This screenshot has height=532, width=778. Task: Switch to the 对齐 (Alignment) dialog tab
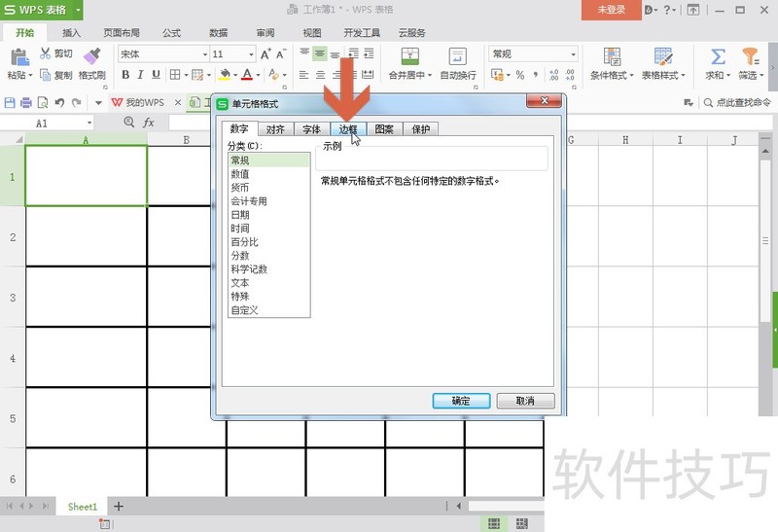(275, 129)
